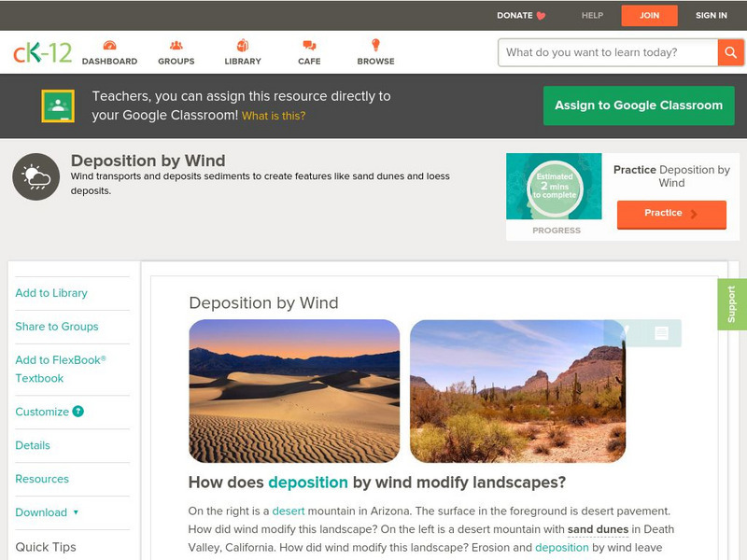Click the orange Practice button
Screen dimensions: 747x560
point(671,215)
